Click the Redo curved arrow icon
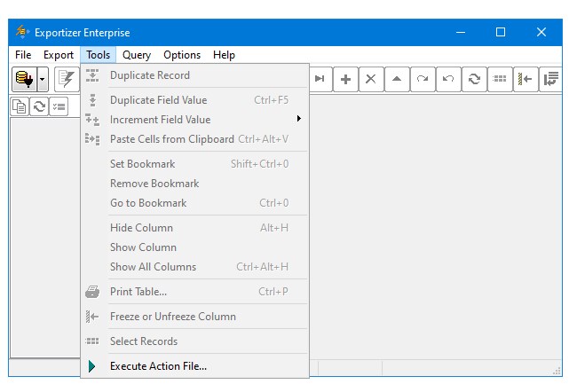The height and width of the screenshot is (392, 577). point(423,79)
